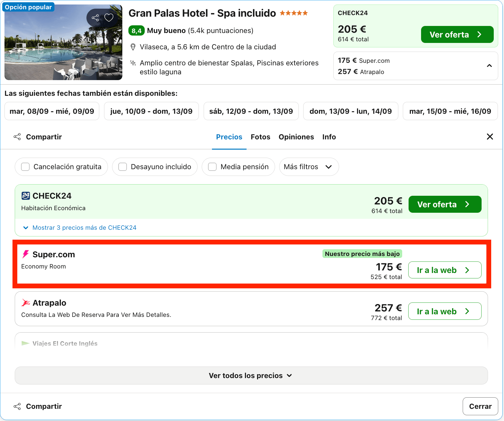Switch to the Precios tab

[229, 137]
